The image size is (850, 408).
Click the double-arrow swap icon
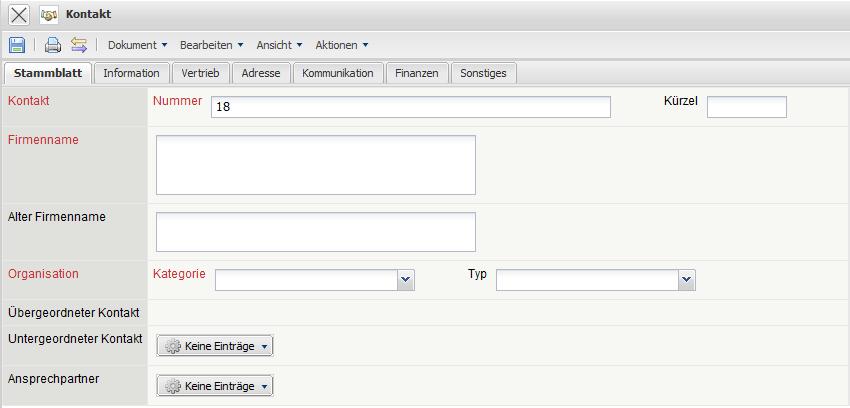79,45
